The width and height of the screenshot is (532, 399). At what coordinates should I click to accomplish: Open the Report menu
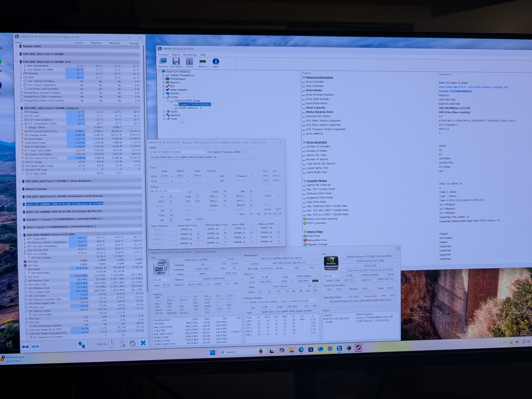pos(176,55)
